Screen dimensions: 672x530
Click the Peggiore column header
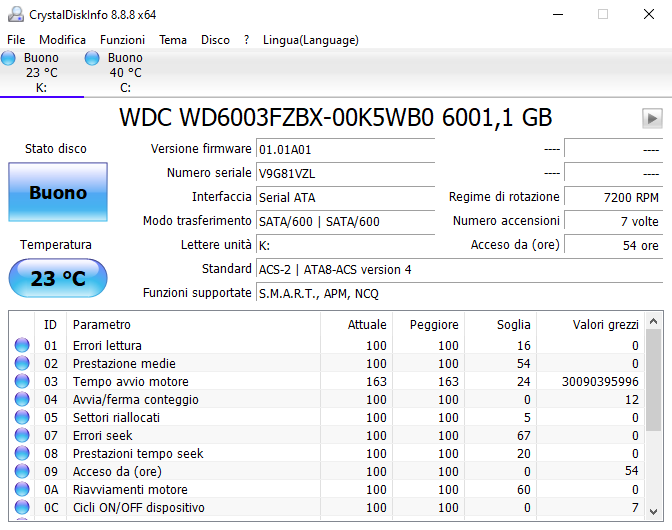428,324
